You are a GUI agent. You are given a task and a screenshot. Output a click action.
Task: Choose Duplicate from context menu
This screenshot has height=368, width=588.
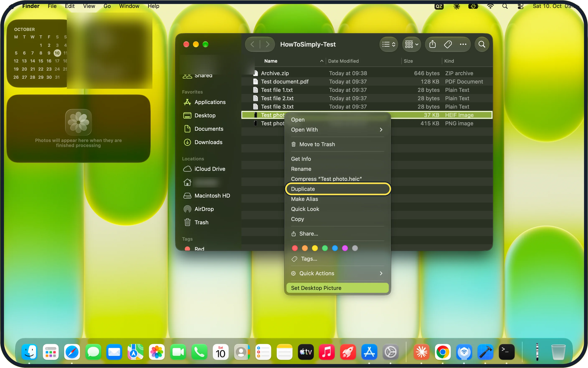(x=337, y=189)
